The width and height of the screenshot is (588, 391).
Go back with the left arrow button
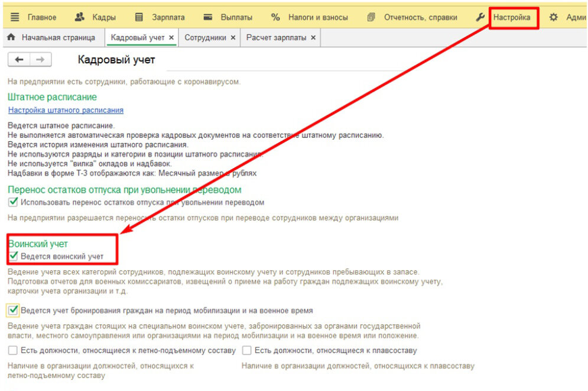tap(19, 59)
